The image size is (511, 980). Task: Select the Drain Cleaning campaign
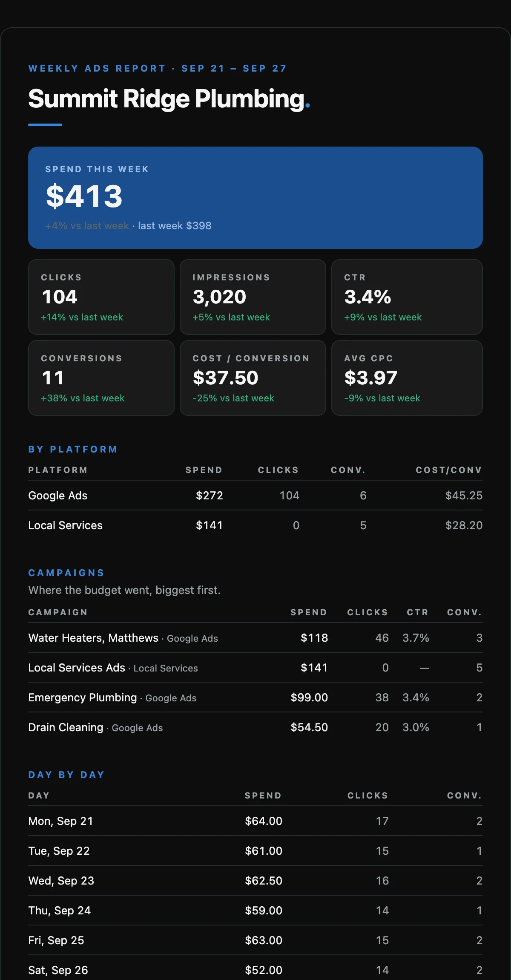66,727
